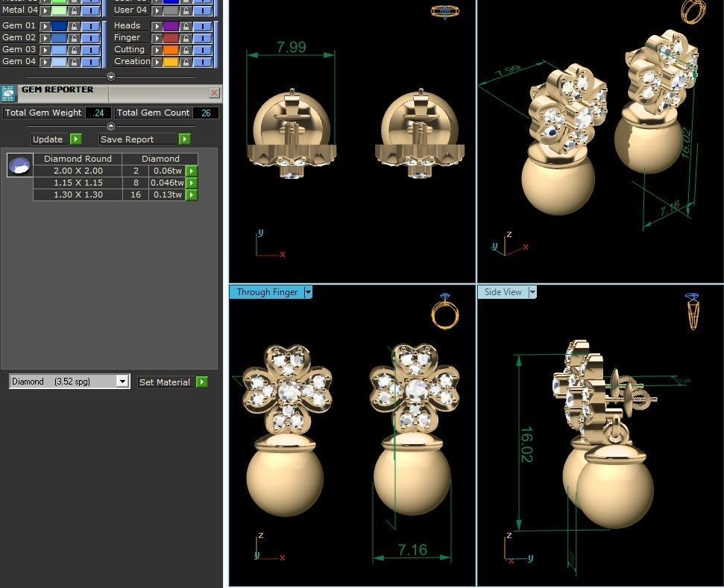Select the Gem 03 layer name
The image size is (724, 588).
[x=19, y=49]
